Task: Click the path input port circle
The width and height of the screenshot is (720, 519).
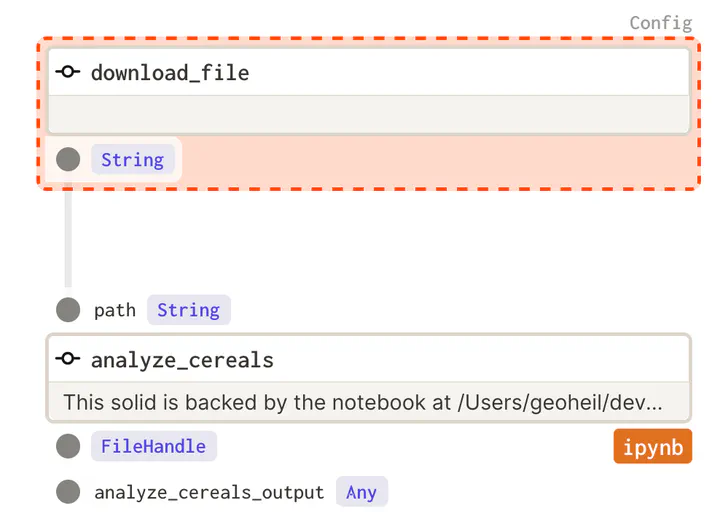Action: pyautogui.click(x=68, y=310)
